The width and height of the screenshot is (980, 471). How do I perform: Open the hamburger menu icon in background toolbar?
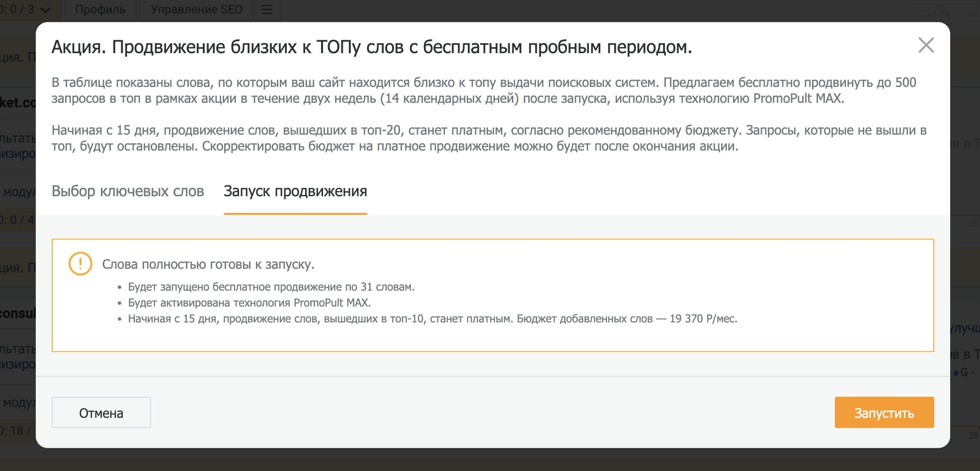click(267, 9)
